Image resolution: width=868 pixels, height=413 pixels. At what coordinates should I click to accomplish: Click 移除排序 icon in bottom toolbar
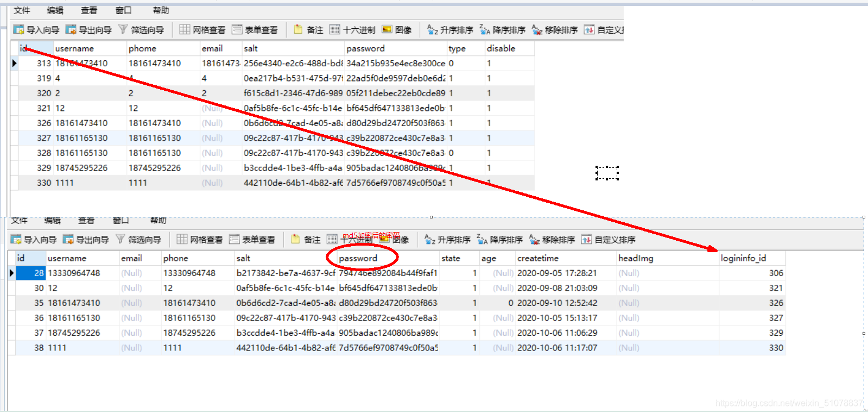[x=534, y=239]
